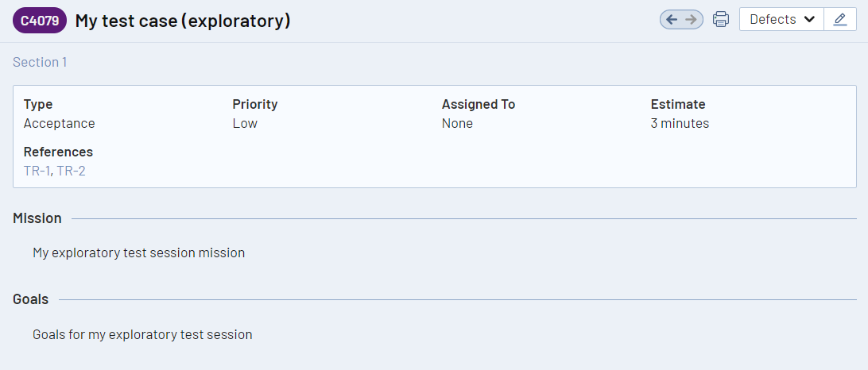Click the Acceptance type value
The image size is (868, 370).
coord(59,123)
